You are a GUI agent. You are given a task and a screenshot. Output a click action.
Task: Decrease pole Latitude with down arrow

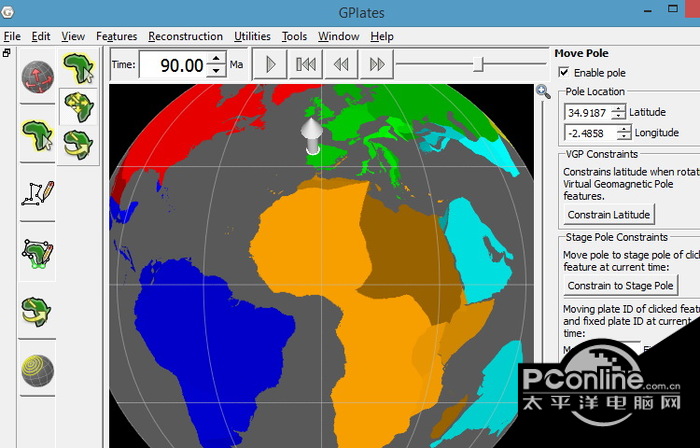point(619,116)
